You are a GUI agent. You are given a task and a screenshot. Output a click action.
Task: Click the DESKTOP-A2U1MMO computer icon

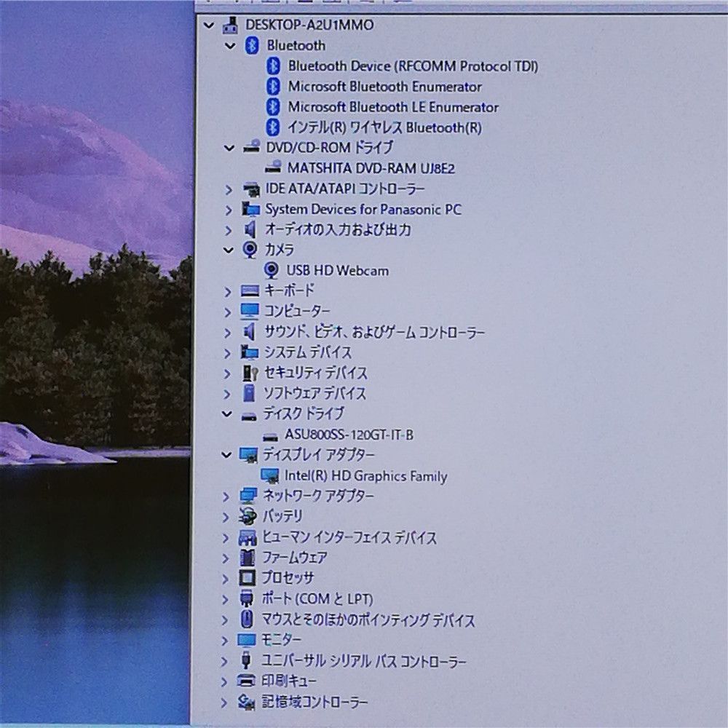[231, 25]
